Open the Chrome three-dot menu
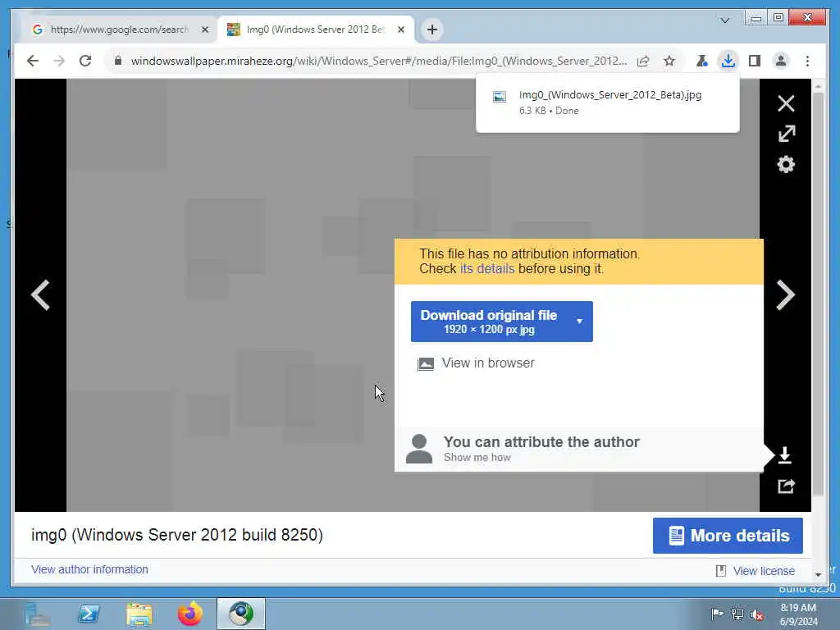The image size is (840, 630). pyautogui.click(x=807, y=61)
